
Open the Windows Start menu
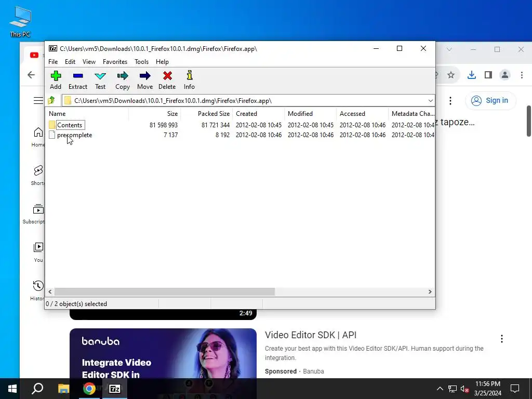[x=12, y=389]
